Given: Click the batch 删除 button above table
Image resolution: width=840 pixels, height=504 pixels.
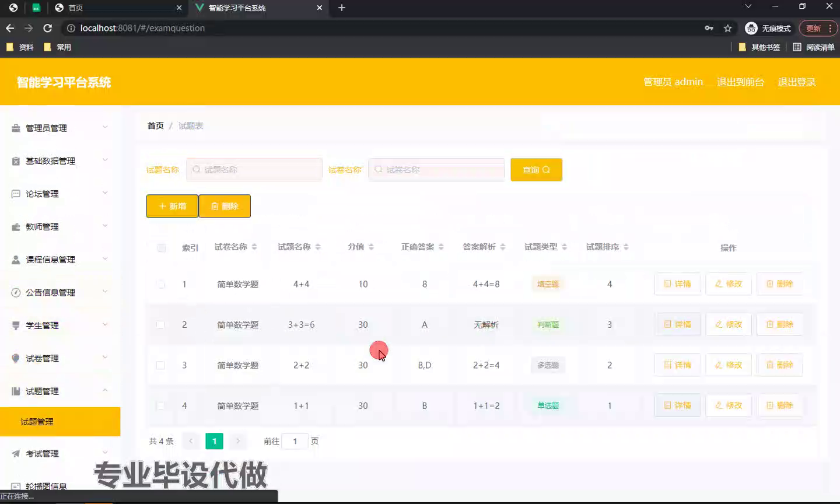Looking at the screenshot, I should click(225, 206).
